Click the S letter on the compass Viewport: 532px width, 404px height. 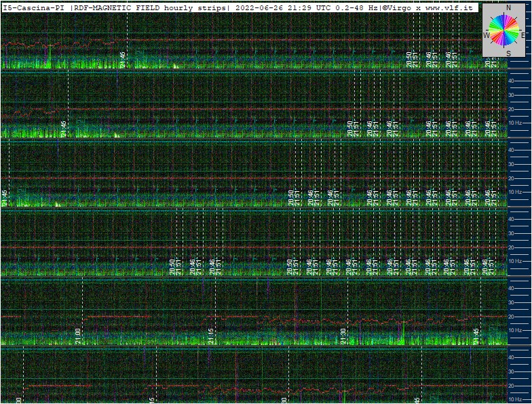pos(508,53)
